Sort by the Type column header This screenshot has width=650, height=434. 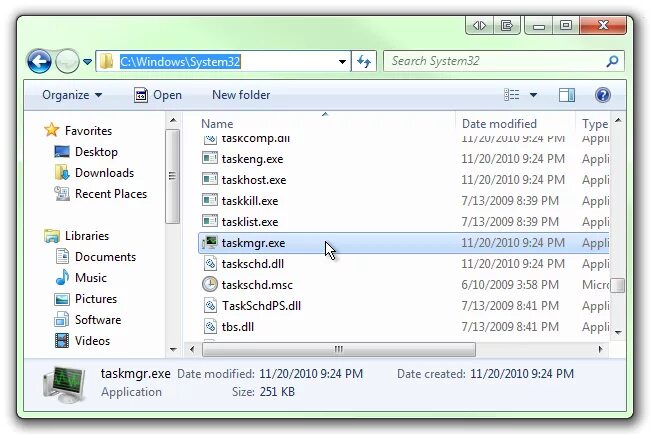point(595,124)
